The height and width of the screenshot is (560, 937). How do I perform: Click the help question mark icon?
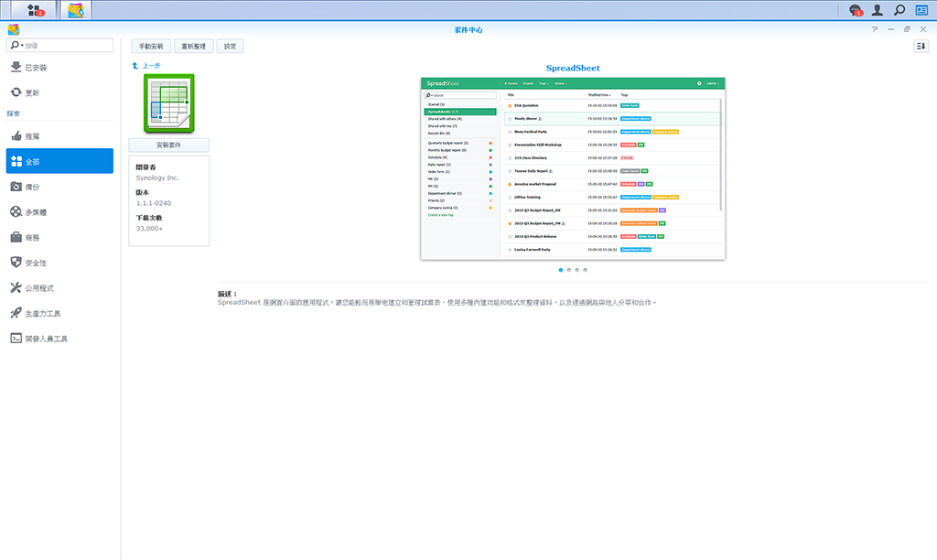click(875, 29)
